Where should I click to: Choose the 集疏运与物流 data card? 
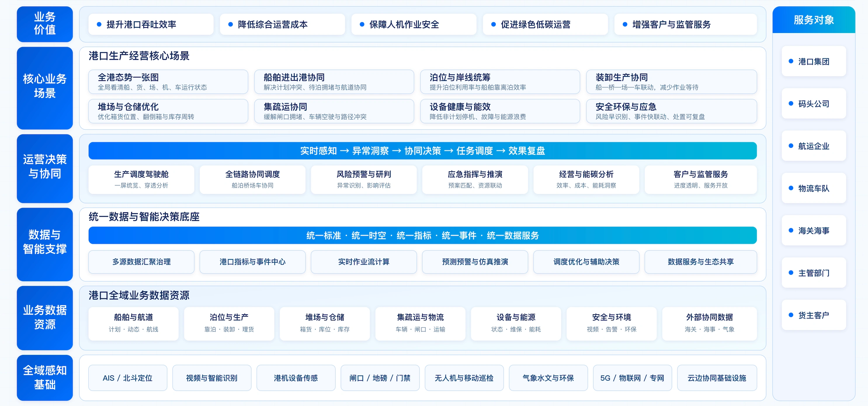(x=420, y=323)
